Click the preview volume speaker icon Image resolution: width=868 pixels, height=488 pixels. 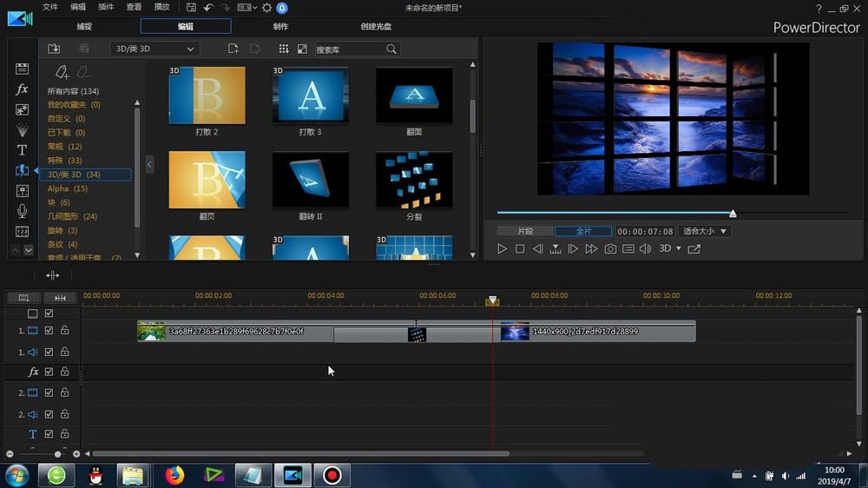click(x=645, y=249)
